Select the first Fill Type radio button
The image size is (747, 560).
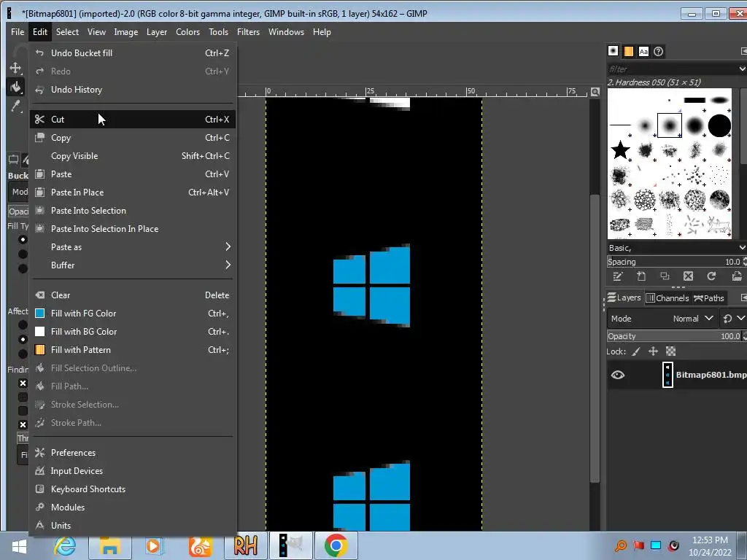[23, 239]
